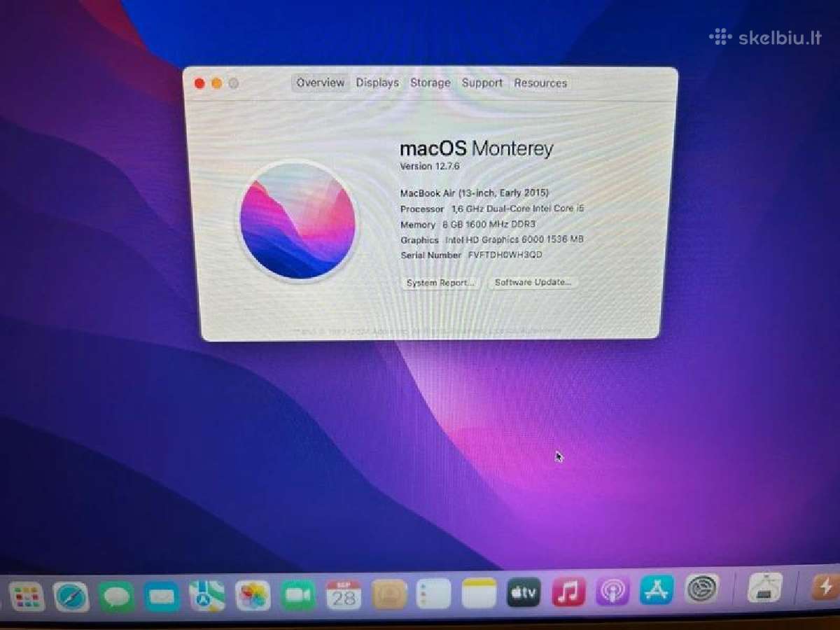This screenshot has height=630, width=840.
Task: Open Launchpad from the Dock
Action: pyautogui.click(x=27, y=597)
